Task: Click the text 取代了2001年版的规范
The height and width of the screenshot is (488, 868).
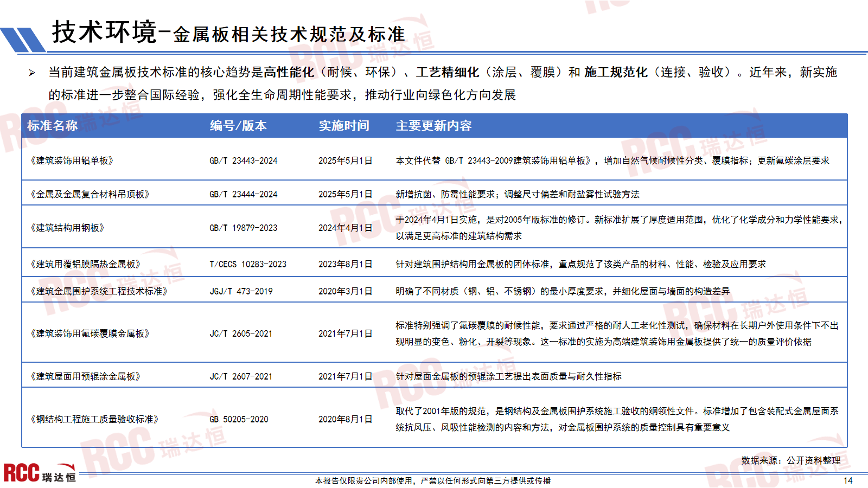Action: point(441,411)
